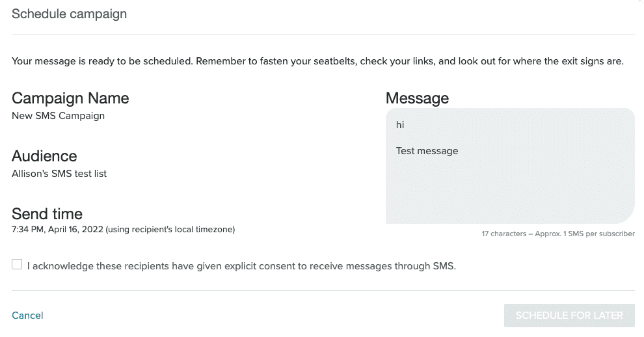Image resolution: width=644 pixels, height=337 pixels.
Task: Click 'Approx. 1 SMS per subscriber' text
Action: click(585, 234)
